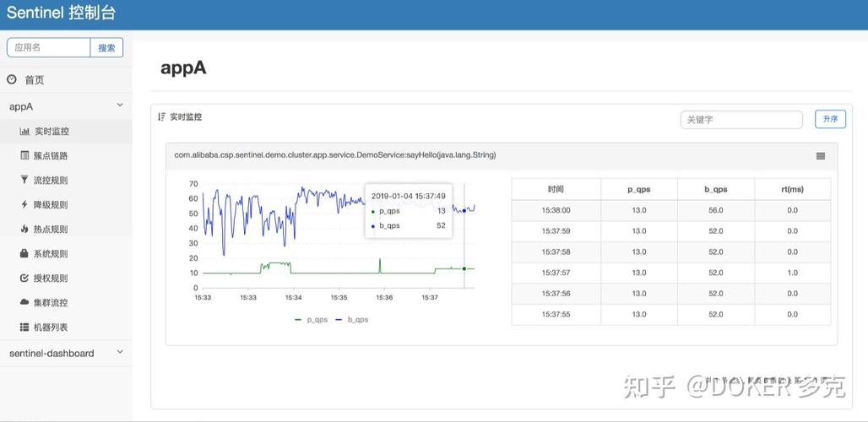
Task: Open the hamburger menu on the DemoService panel
Action: click(x=821, y=156)
